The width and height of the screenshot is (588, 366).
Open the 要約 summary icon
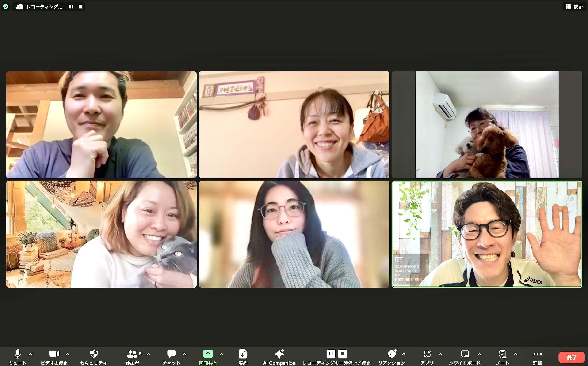243,354
